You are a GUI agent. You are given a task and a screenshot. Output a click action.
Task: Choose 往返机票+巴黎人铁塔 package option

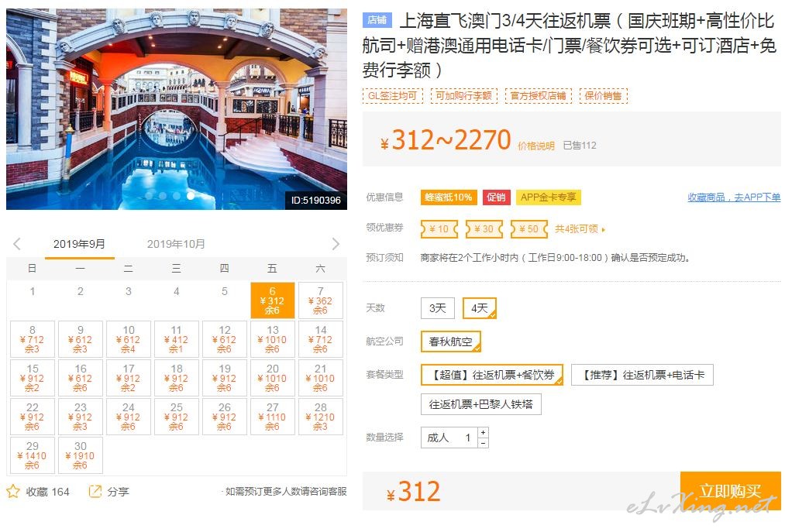tap(481, 404)
